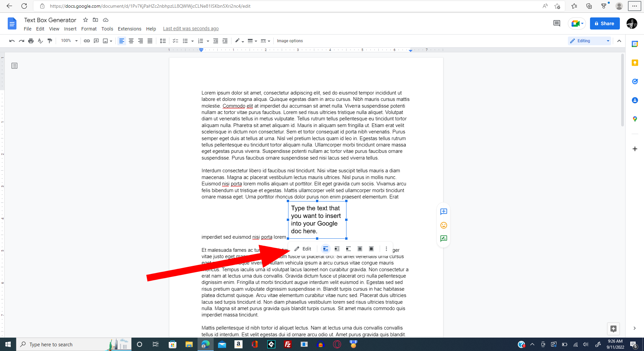Click the Share button
This screenshot has height=351, width=644.
click(605, 23)
